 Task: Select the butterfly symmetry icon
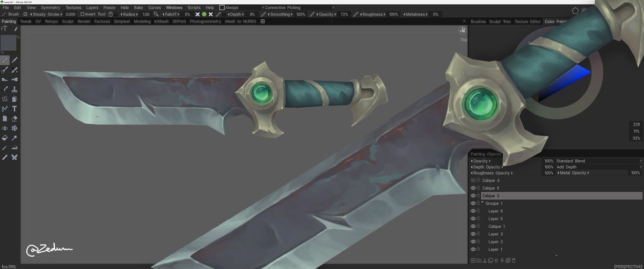pos(15,157)
